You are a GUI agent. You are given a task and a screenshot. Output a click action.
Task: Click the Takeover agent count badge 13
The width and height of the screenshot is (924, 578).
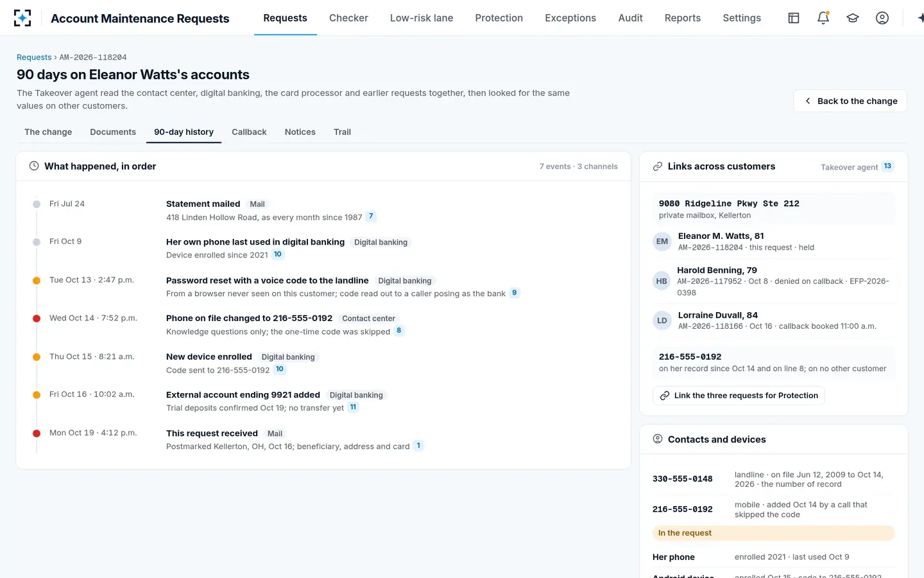pyautogui.click(x=887, y=166)
